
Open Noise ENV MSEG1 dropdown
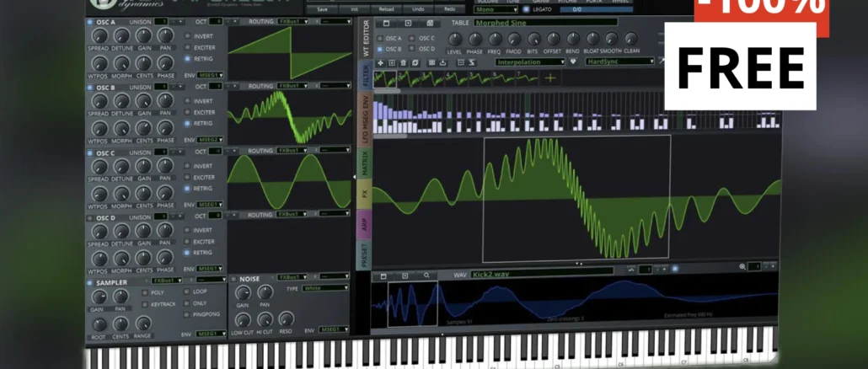(334, 329)
